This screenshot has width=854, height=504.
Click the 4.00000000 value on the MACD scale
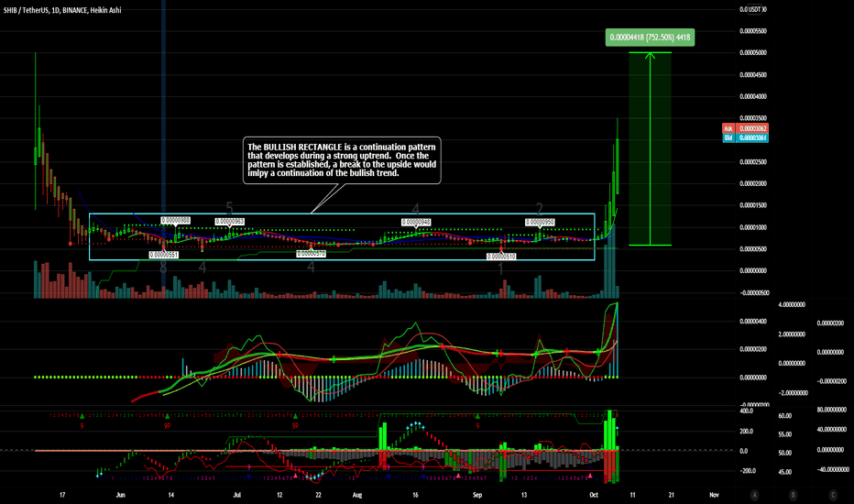[792, 304]
